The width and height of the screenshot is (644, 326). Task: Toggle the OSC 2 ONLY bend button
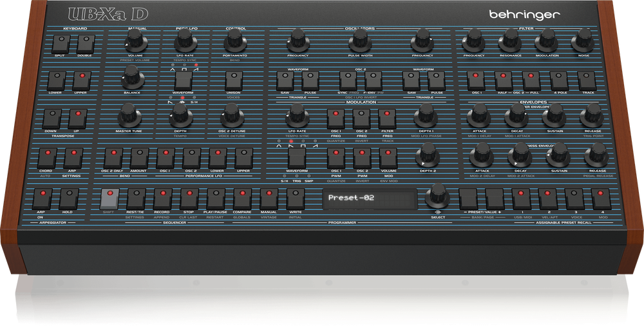tap(113, 158)
